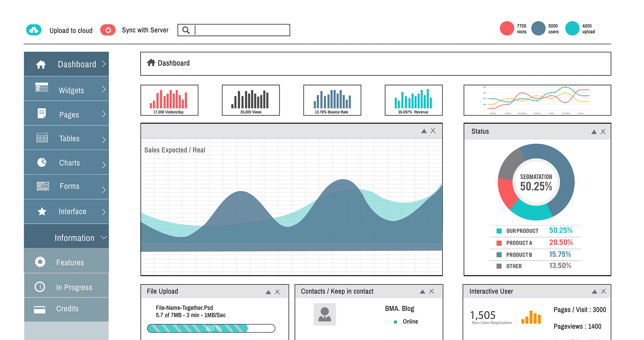The image size is (644, 340).
Task: Click the 80% file upload progress bar
Action: 211,328
